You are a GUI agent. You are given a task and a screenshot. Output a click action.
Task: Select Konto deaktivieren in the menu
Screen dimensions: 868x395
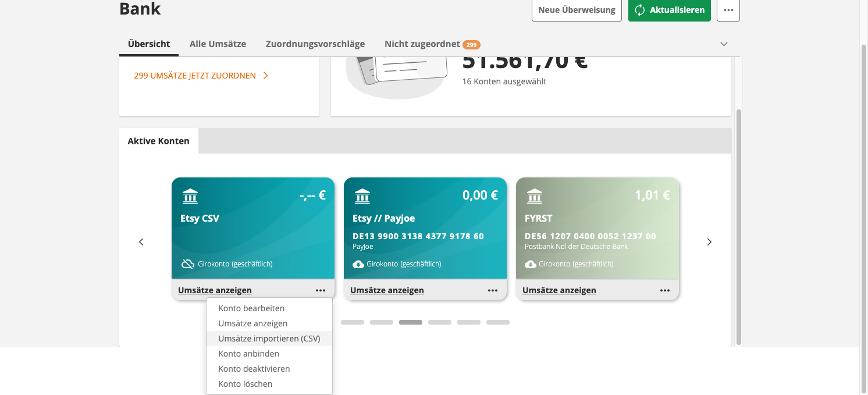click(269, 369)
